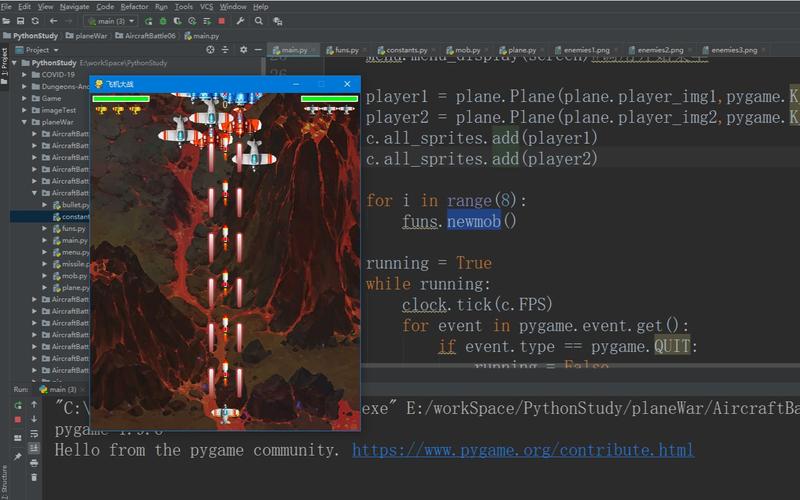The image size is (800, 500).
Task: Click the highlighted newmob text in editor
Action: pyautogui.click(x=474, y=221)
